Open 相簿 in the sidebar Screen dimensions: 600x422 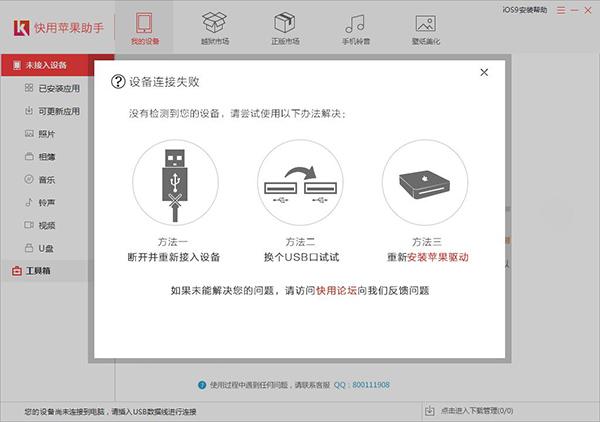click(x=40, y=156)
